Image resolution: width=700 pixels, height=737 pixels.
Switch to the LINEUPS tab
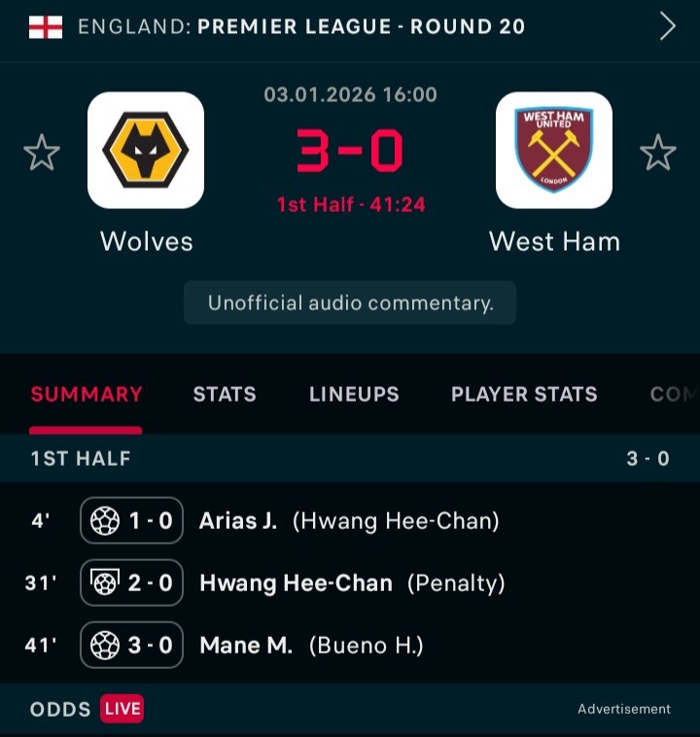point(354,394)
